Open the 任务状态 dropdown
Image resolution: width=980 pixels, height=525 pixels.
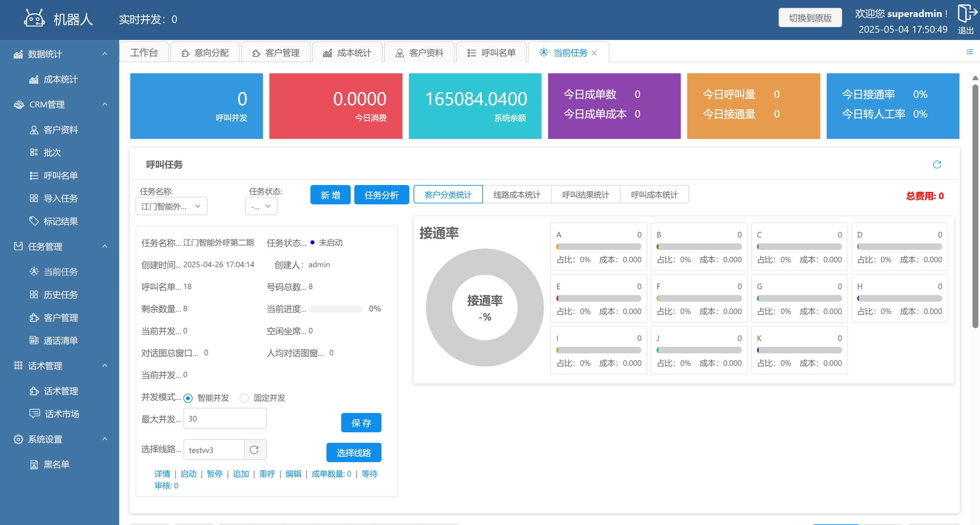point(261,206)
